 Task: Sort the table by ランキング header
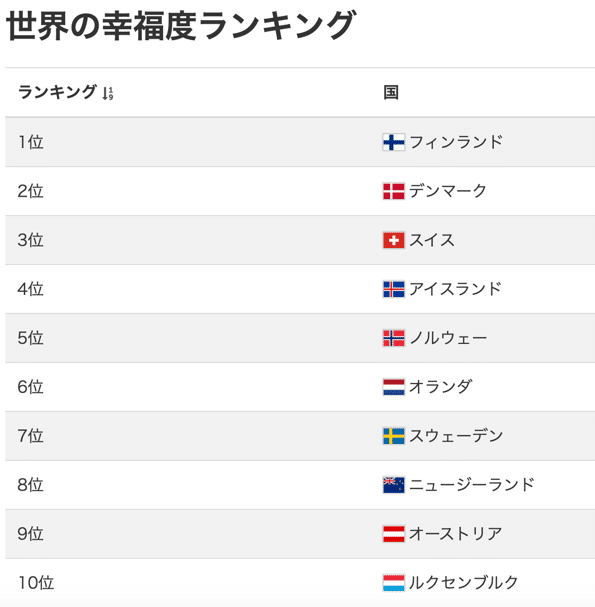pyautogui.click(x=57, y=92)
